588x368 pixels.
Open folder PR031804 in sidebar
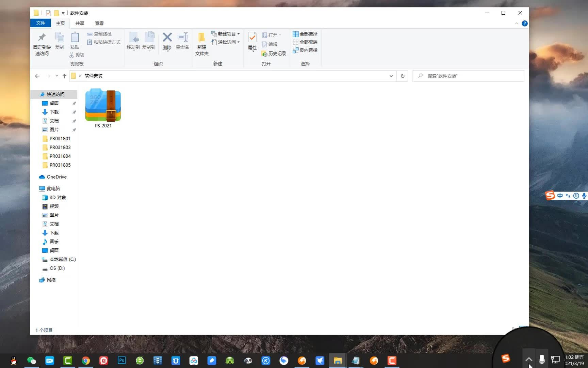(56, 156)
